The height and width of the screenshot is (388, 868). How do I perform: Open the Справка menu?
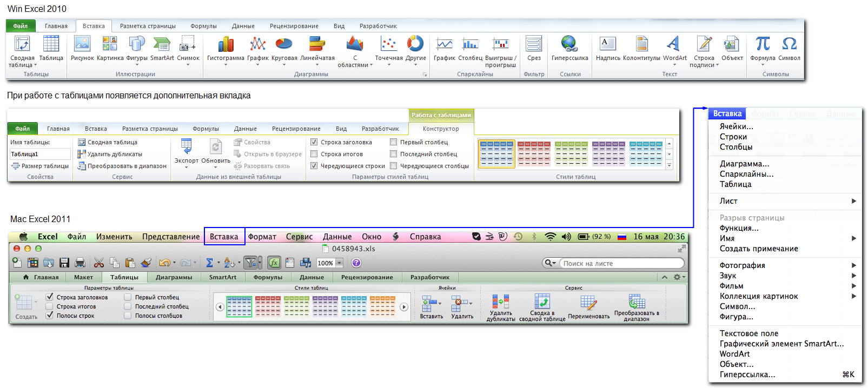[x=426, y=237]
